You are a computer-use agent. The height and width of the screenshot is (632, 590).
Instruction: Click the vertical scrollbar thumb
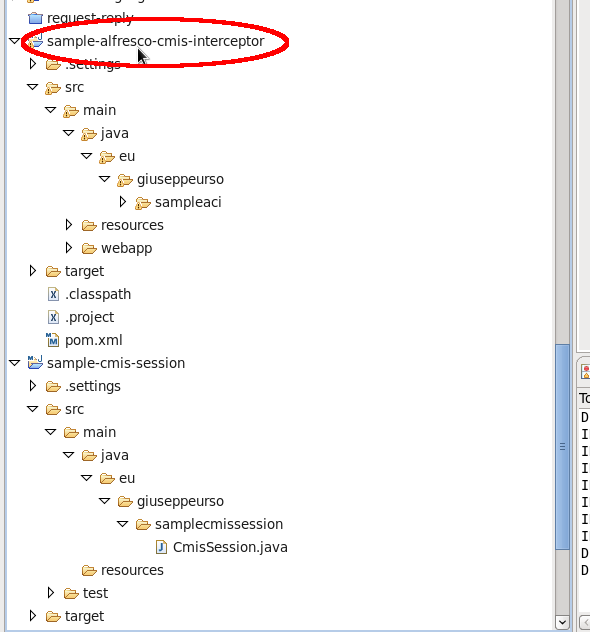(562, 447)
